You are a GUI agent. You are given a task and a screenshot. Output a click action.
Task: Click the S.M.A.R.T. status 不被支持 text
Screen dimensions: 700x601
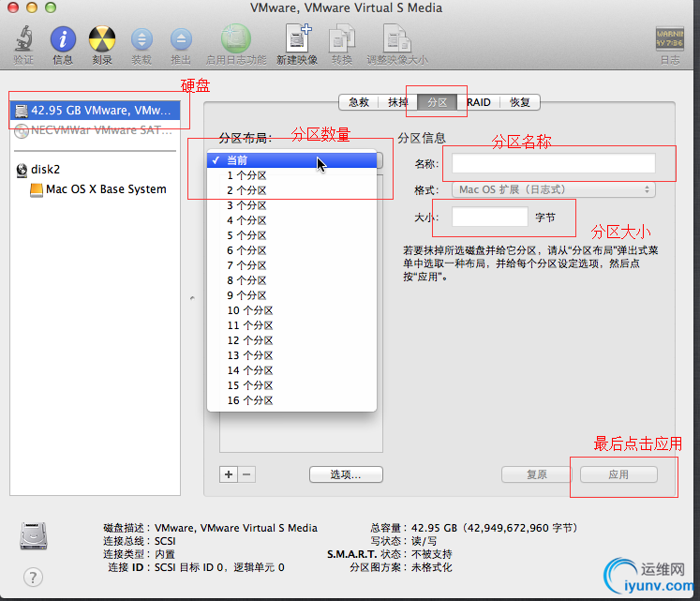[x=432, y=554]
